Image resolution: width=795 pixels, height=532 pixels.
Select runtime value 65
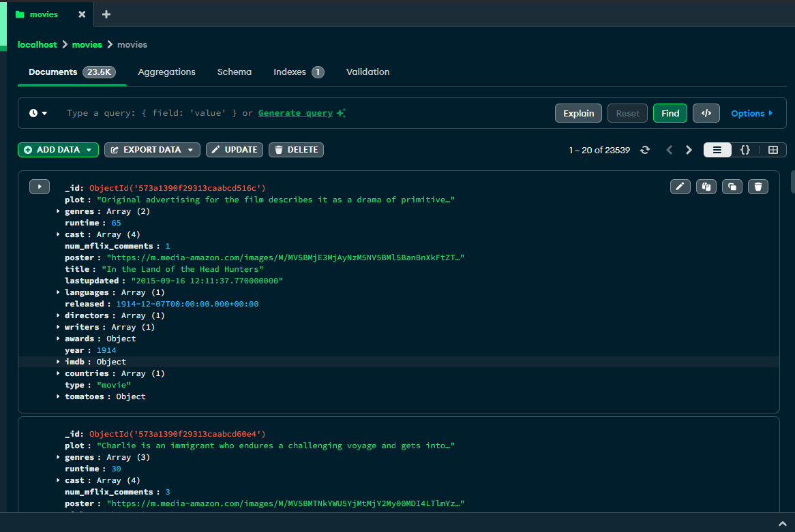click(x=116, y=223)
